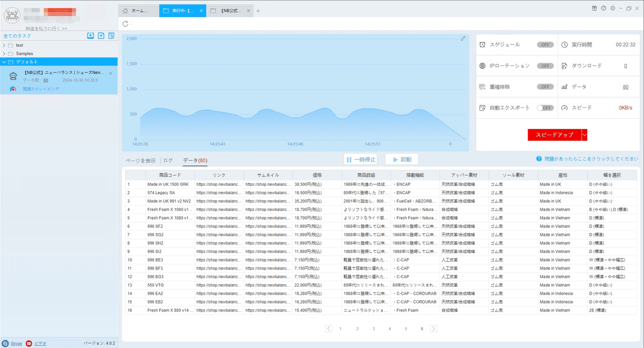The width and height of the screenshot is (644, 348).
Task: Open the gift icon in title bar
Action: pyautogui.click(x=595, y=8)
